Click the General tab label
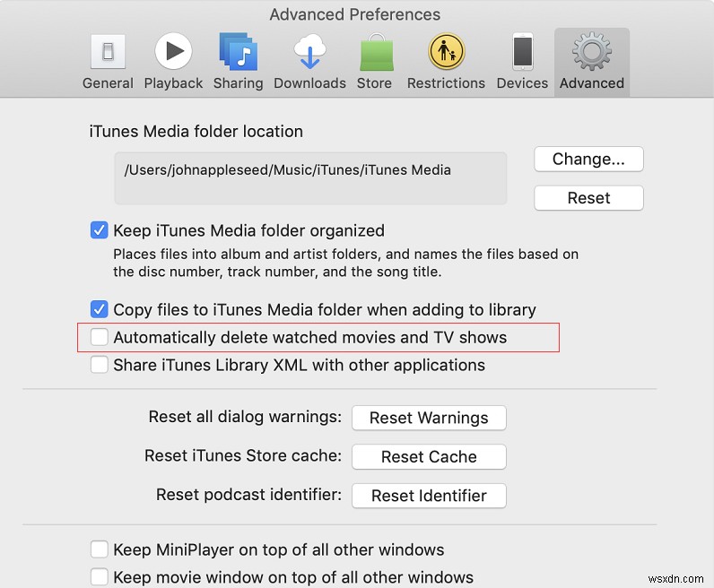The width and height of the screenshot is (714, 588). [x=108, y=83]
